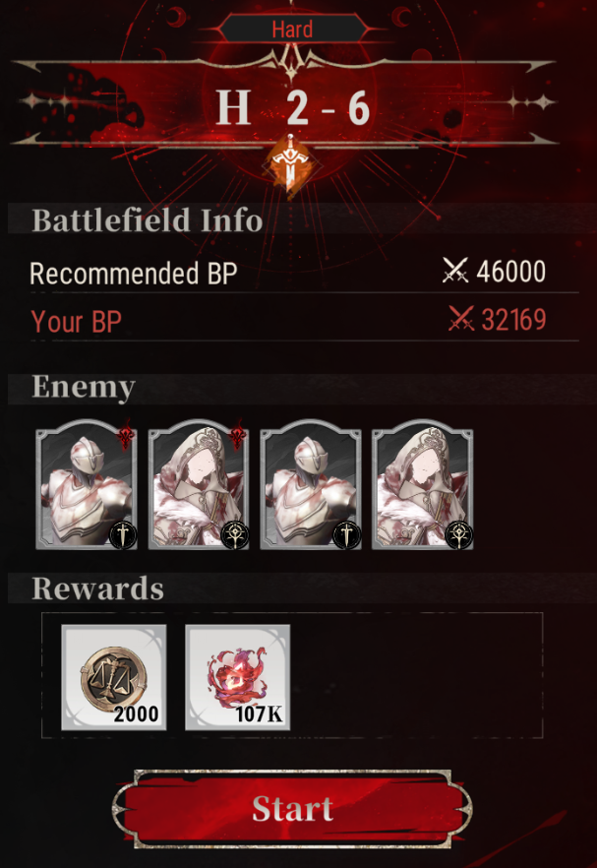Click the sword class badge on first knight
597x868 pixels.
[123, 535]
